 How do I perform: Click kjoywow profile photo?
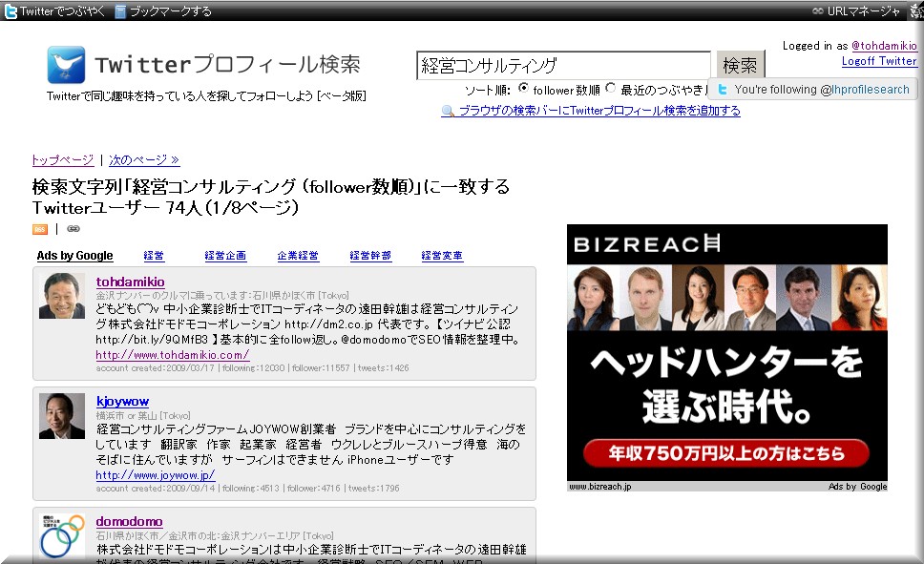click(x=62, y=416)
